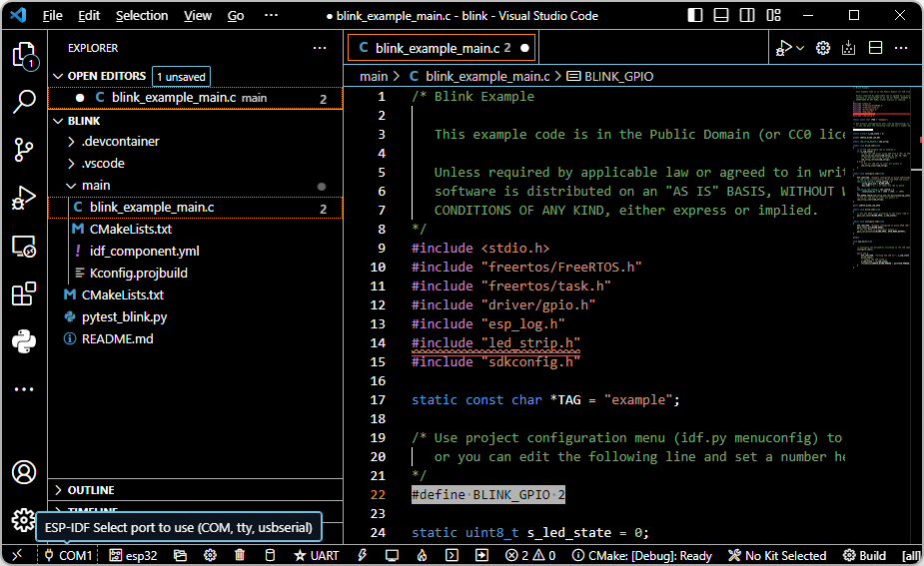Open Run or Debug dropdown arrow
This screenshot has height=566, width=924.
click(800, 48)
